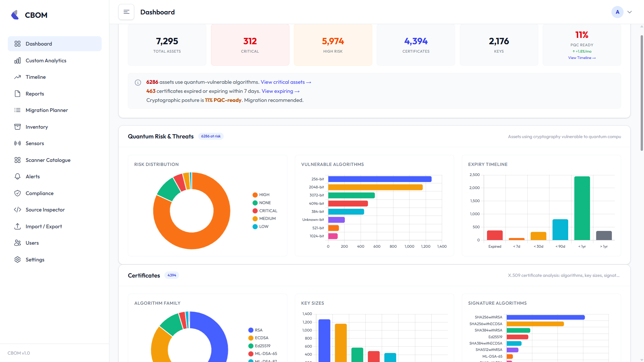
Task: Click the Compliance shield check icon
Action: coord(17,193)
